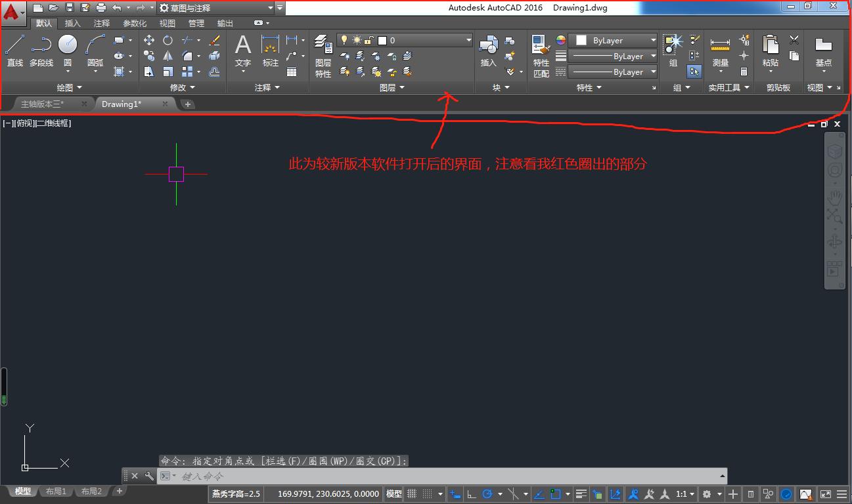Switch to the 视图 ribbon tab

(168, 23)
